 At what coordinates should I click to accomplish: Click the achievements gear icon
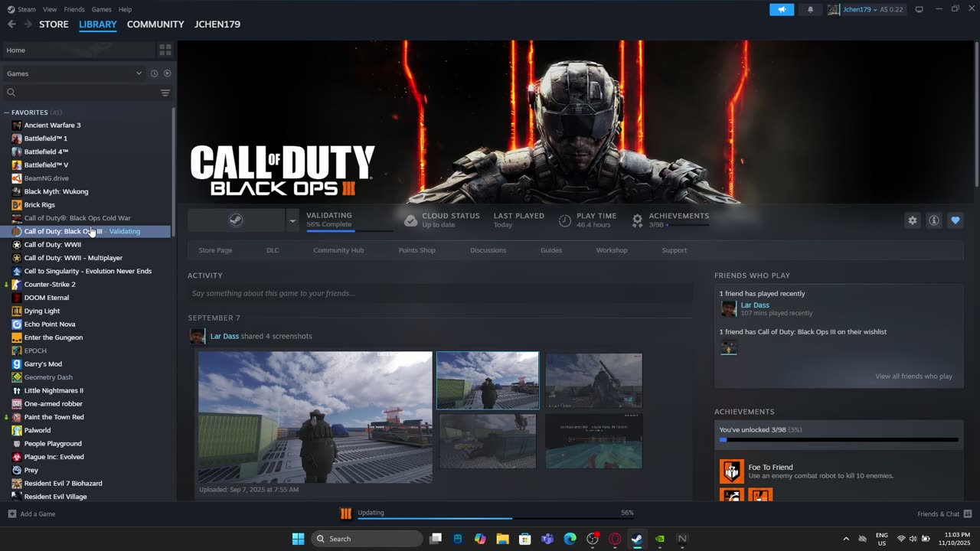637,220
